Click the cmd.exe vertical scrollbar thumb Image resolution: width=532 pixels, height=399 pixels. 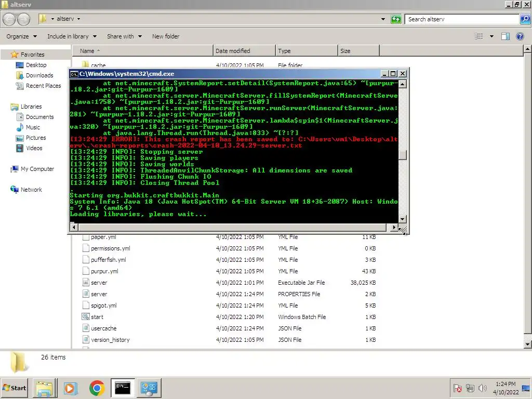(x=403, y=154)
